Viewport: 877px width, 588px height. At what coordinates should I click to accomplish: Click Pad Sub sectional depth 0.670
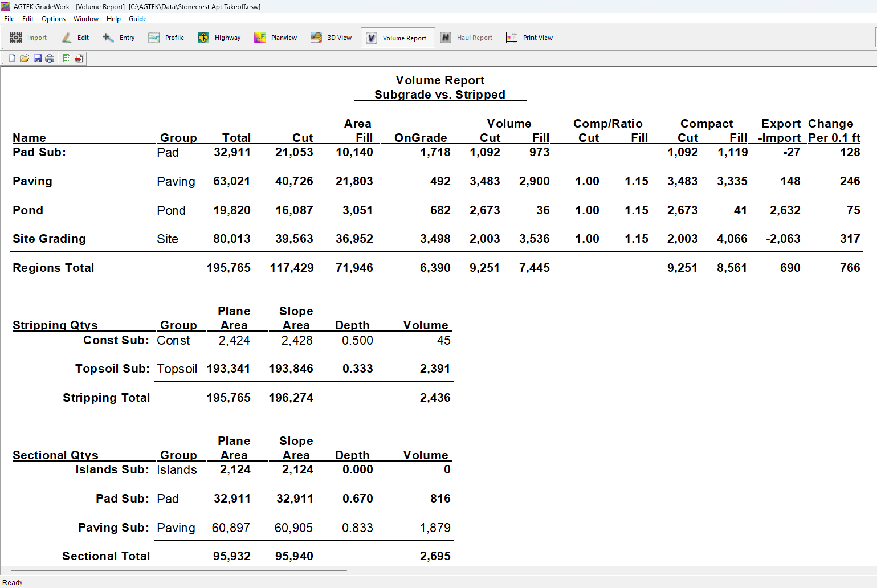[x=357, y=499]
